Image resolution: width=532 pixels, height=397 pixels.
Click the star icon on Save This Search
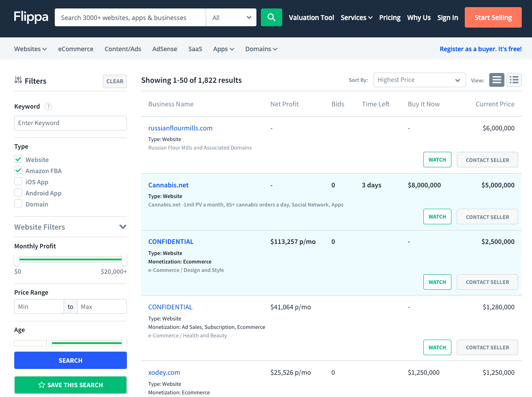(42, 385)
